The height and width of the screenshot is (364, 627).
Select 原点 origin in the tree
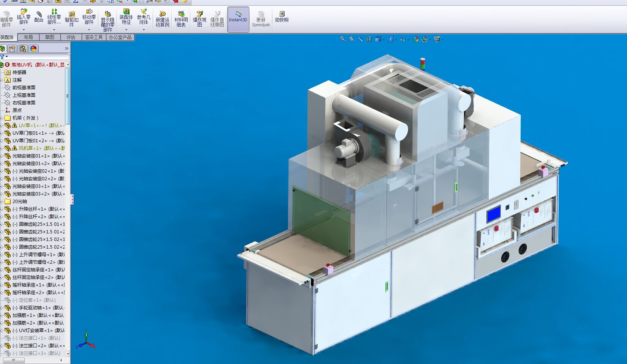(x=17, y=110)
